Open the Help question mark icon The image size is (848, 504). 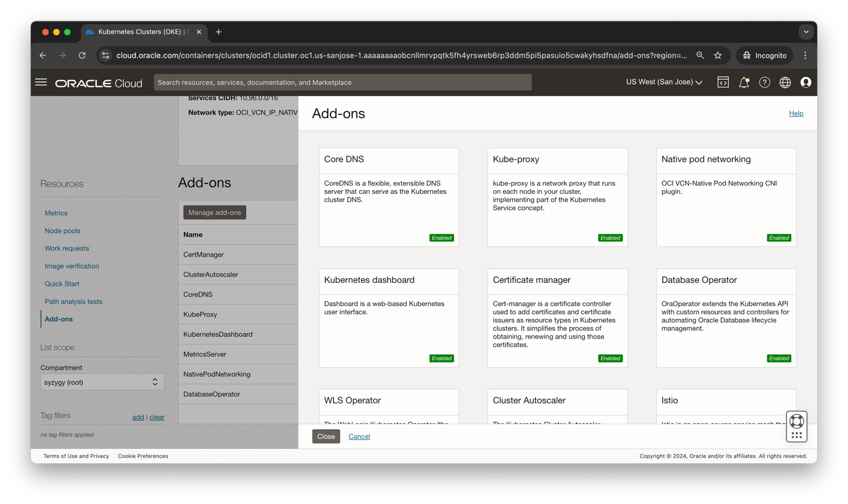pyautogui.click(x=764, y=82)
